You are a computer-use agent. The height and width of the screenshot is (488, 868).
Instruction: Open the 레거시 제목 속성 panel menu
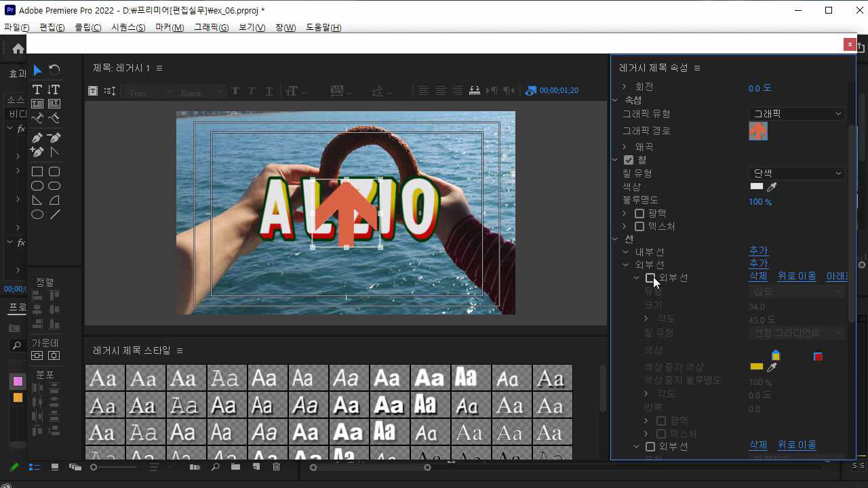[x=697, y=68]
